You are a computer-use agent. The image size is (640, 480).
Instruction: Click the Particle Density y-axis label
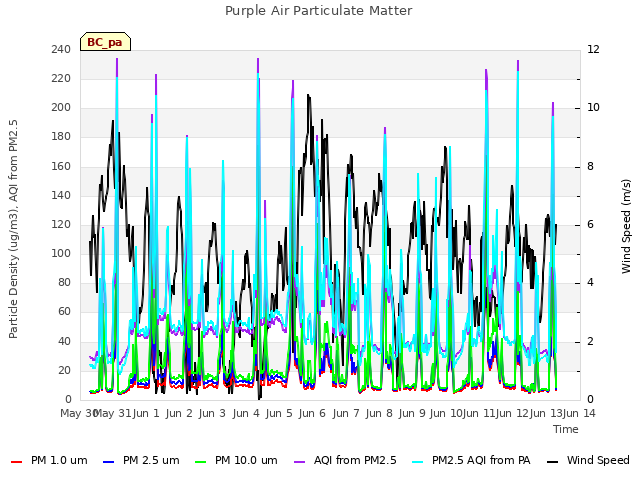click(x=13, y=229)
